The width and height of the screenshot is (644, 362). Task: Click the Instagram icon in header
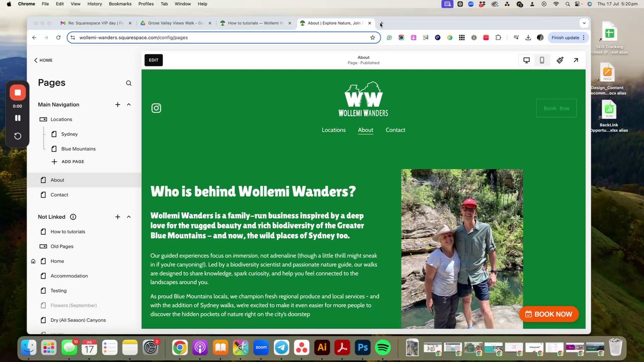pyautogui.click(x=156, y=108)
